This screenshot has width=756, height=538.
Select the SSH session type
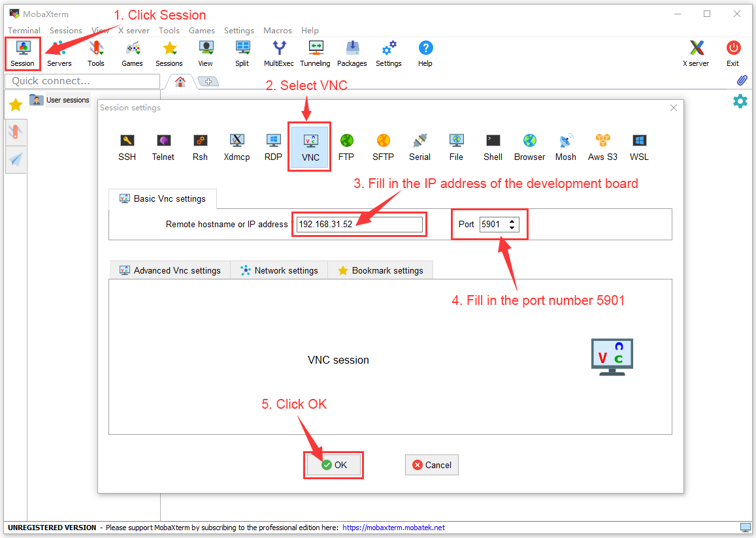[127, 148]
